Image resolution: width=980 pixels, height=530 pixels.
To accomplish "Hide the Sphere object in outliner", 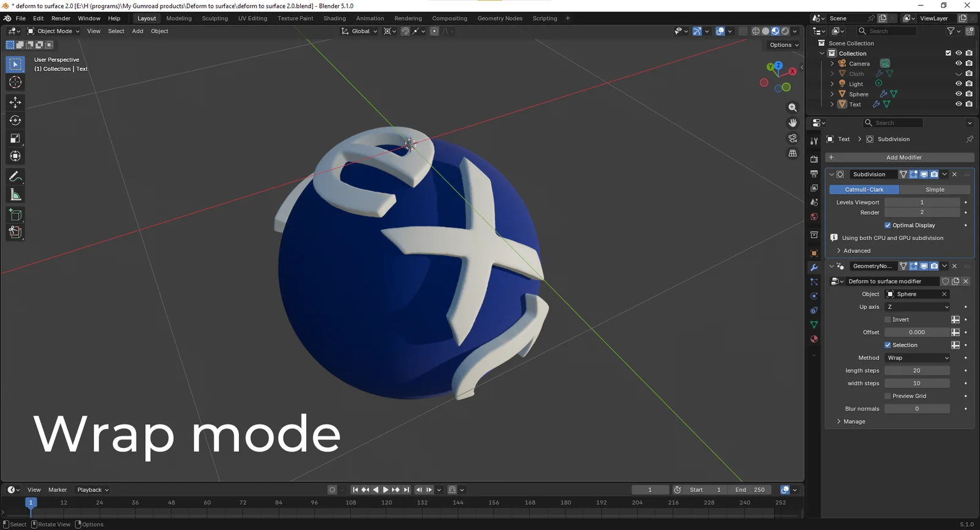I will point(959,94).
